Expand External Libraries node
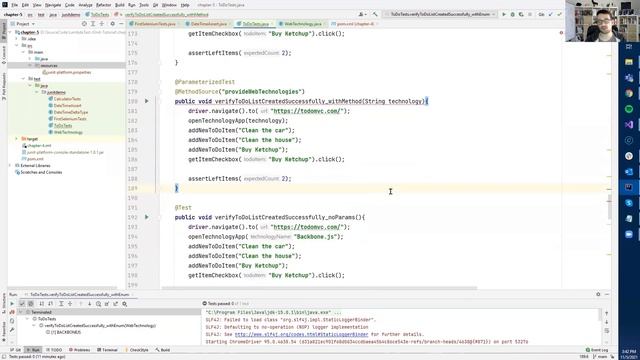The height and width of the screenshot is (360, 640). point(11,166)
